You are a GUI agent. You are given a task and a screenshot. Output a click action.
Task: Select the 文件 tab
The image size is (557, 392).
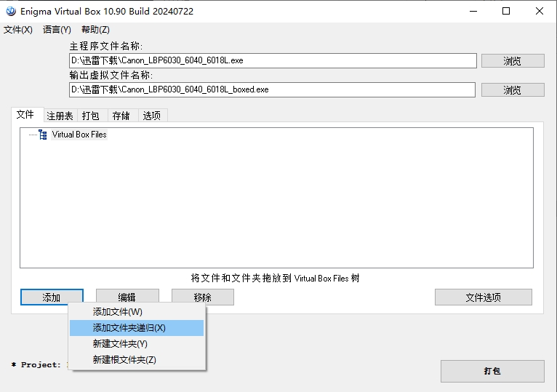coord(25,115)
